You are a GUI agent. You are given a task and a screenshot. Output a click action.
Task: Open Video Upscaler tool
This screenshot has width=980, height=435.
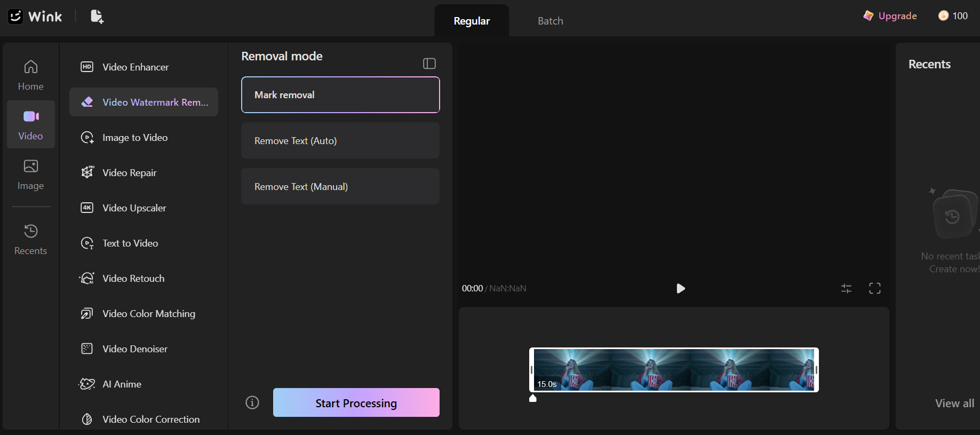(144, 208)
